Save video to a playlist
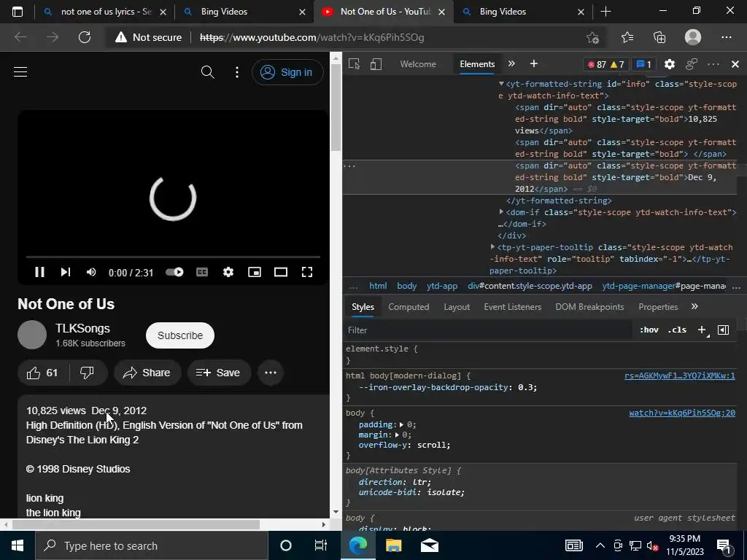This screenshot has width=747, height=560. 217,373
